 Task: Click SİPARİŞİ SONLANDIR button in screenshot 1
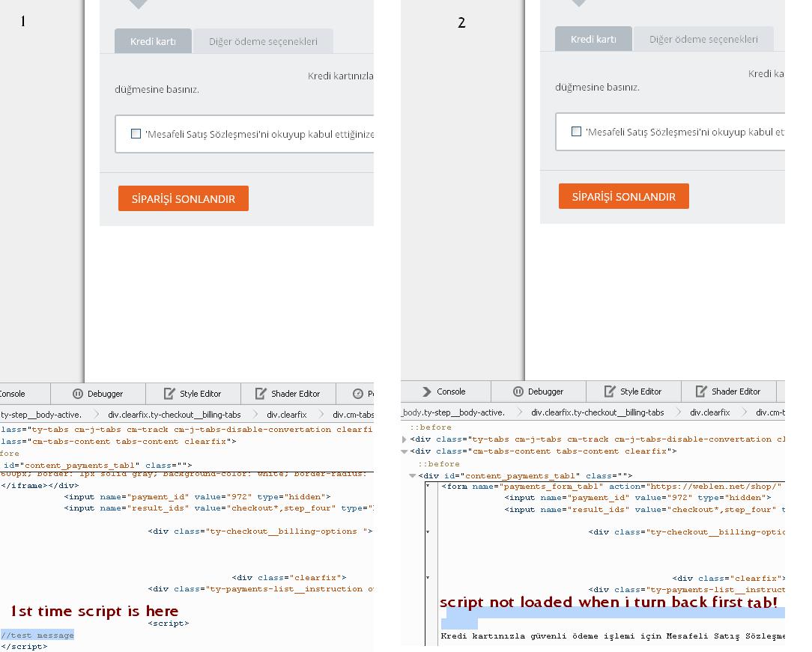(x=184, y=198)
